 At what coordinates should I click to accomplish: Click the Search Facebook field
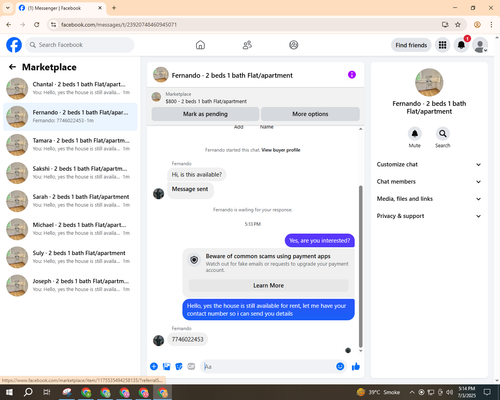(x=80, y=45)
